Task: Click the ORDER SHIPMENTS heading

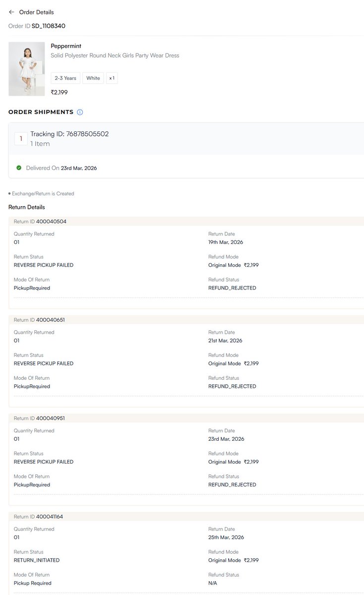Action: click(x=41, y=112)
